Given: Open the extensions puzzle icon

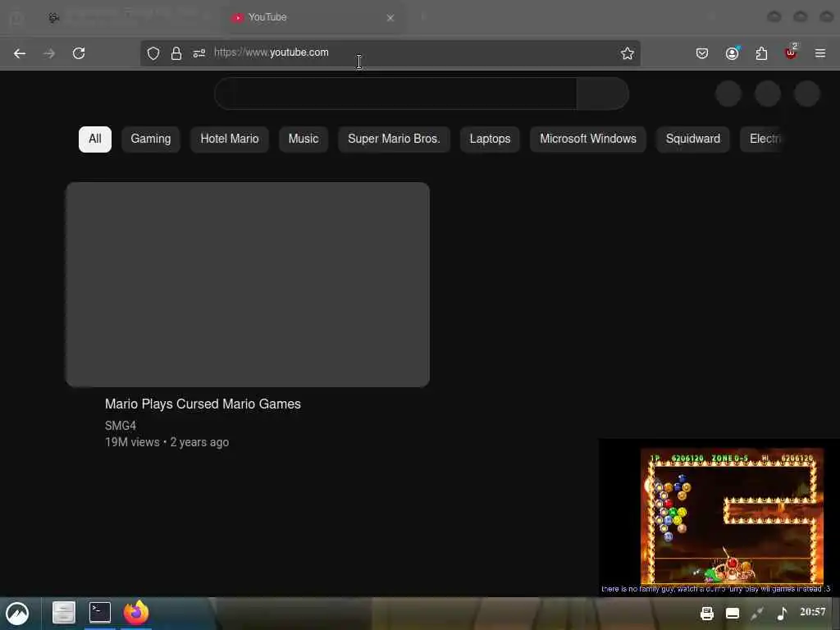Looking at the screenshot, I should click(x=761, y=53).
